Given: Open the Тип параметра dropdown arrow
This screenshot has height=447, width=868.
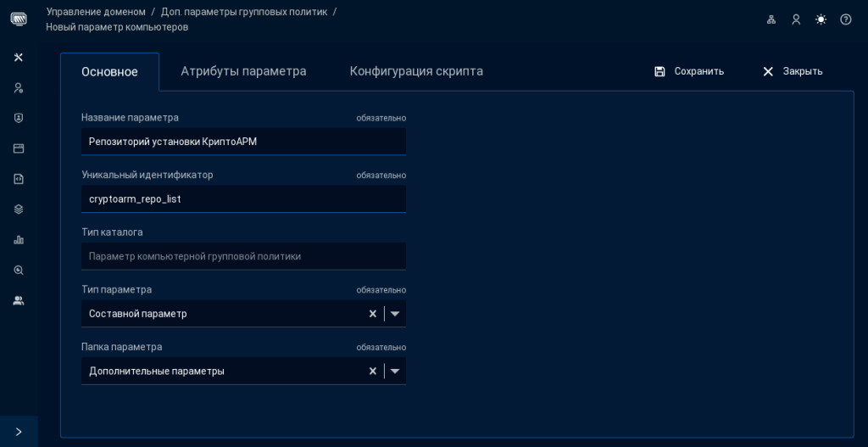Looking at the screenshot, I should 395,314.
